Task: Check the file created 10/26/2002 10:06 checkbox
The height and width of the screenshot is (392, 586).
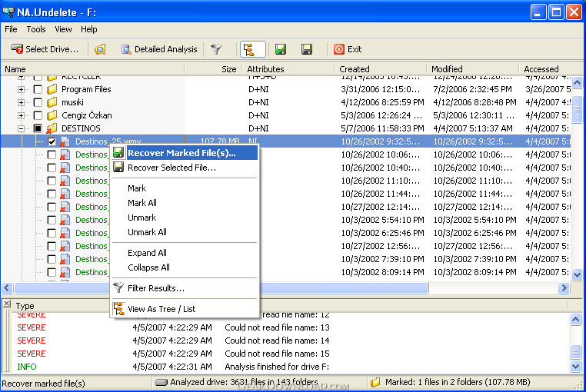Action: [52, 154]
